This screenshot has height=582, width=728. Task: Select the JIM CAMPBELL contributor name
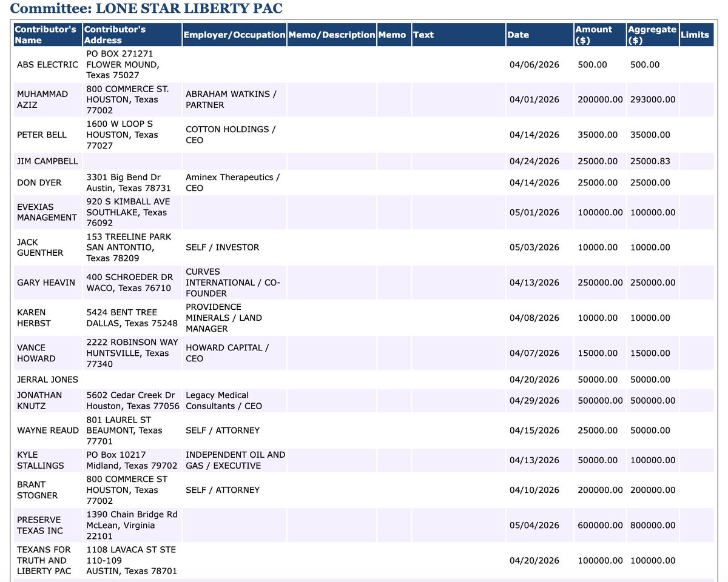46,161
